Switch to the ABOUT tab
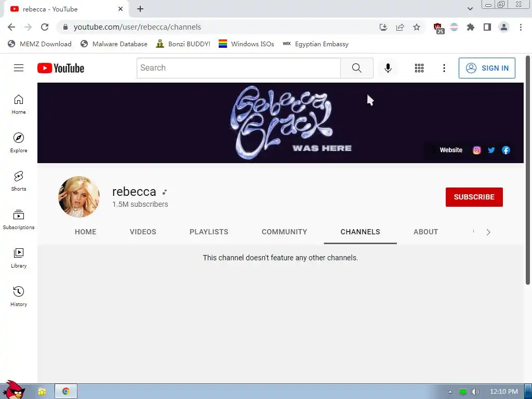 tap(425, 232)
